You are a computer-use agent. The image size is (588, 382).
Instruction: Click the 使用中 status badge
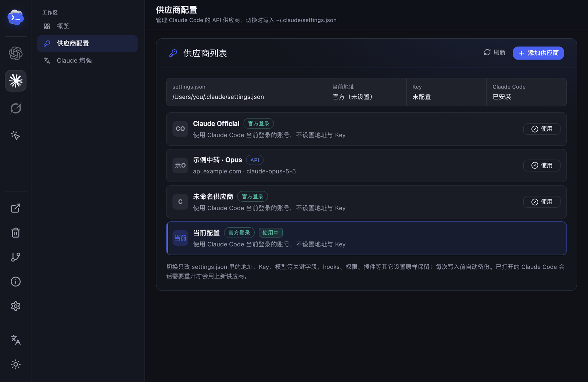(270, 233)
